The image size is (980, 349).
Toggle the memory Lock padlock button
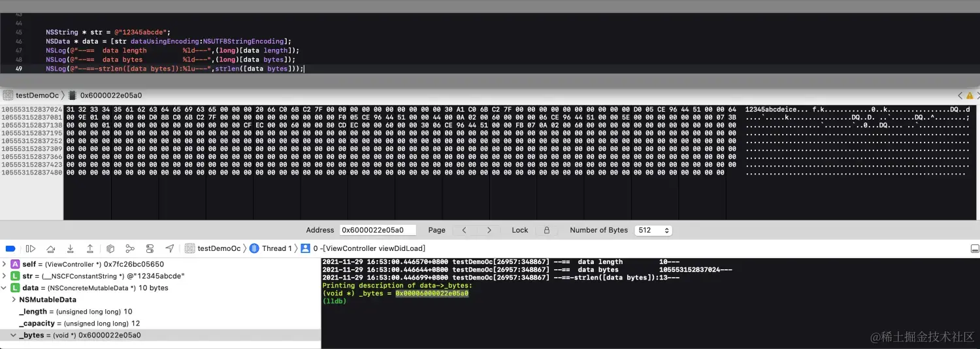point(547,230)
